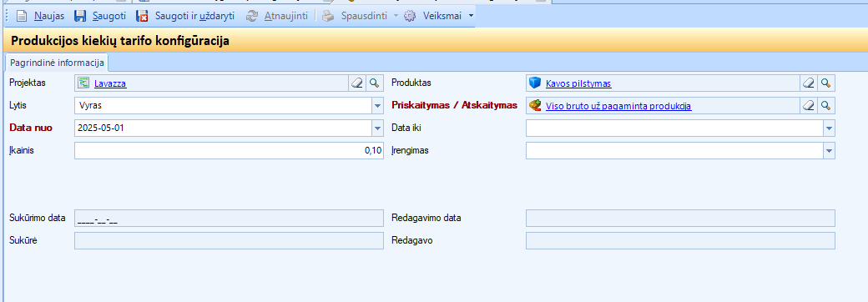Viewport: 868px width, 302px height.
Task: Click the Priskaitymas / Atskaitymas label
Action: (x=455, y=105)
